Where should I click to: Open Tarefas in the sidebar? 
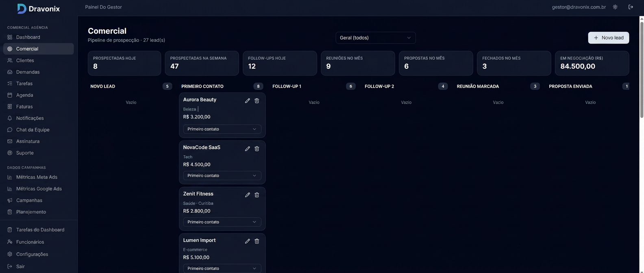(39, 83)
